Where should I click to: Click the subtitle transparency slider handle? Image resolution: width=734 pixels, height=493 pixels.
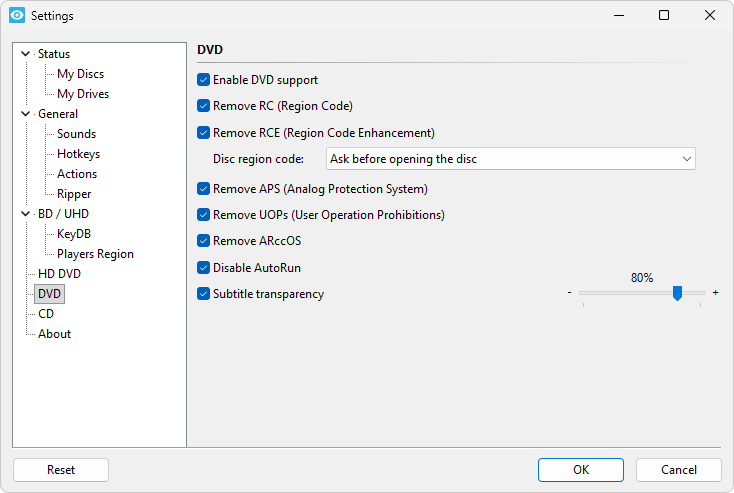[677, 293]
